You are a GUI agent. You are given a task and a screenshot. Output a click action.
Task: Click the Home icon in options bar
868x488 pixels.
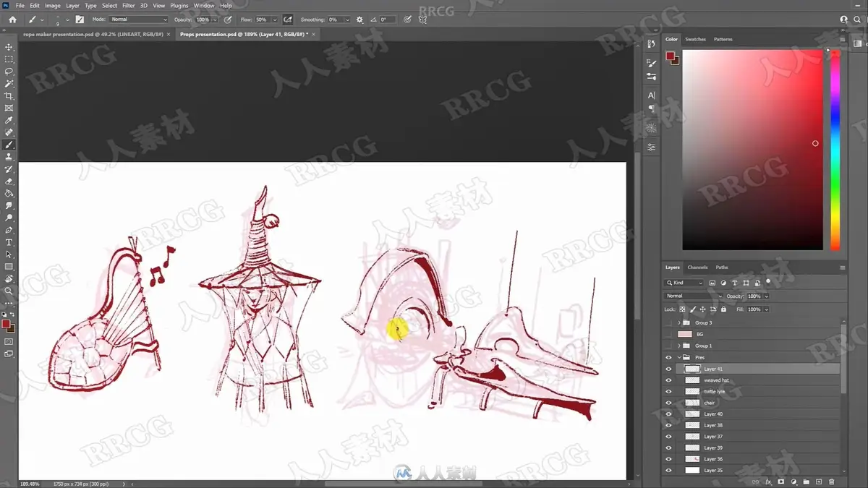point(12,20)
